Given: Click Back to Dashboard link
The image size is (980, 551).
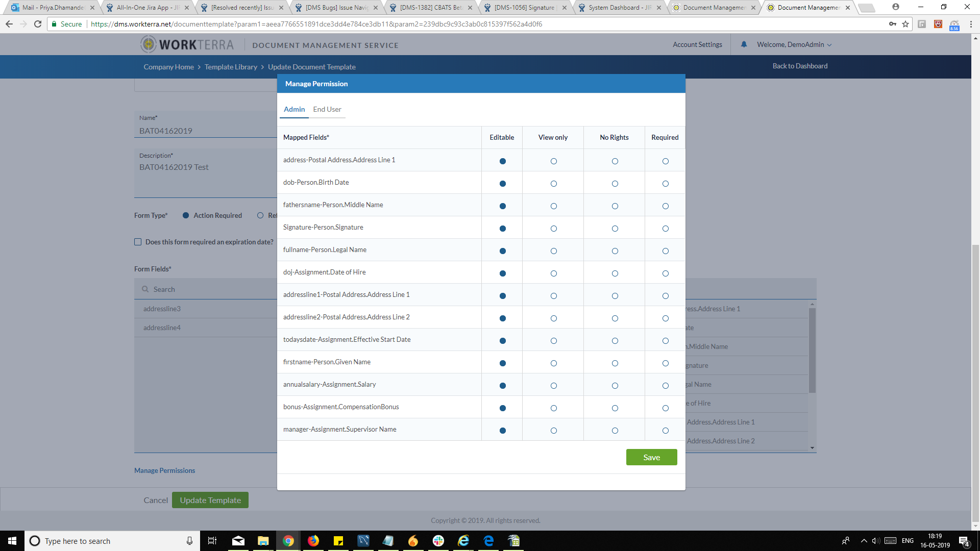Looking at the screenshot, I should click(800, 66).
